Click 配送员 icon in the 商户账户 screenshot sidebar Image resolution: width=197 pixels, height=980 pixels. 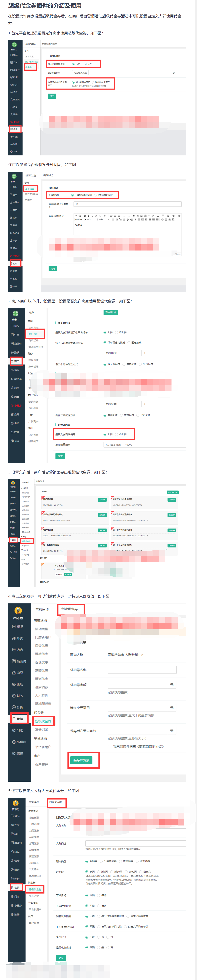click(12, 379)
